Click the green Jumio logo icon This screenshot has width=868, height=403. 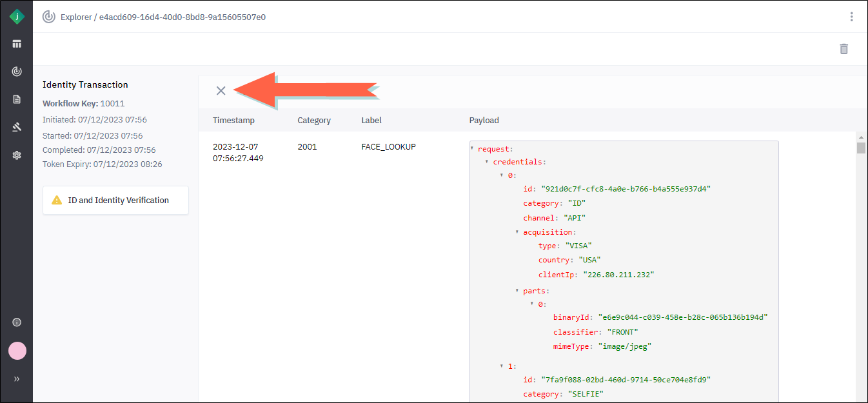(17, 17)
